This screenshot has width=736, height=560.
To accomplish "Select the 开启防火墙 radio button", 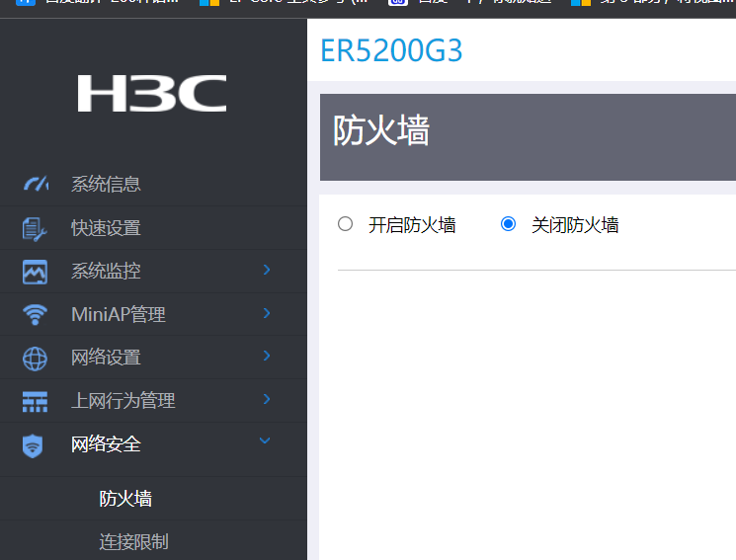I will coord(345,224).
